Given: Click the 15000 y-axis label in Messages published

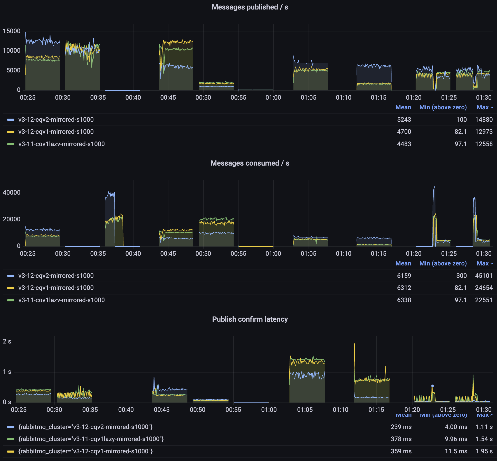Looking at the screenshot, I should 11,31.
